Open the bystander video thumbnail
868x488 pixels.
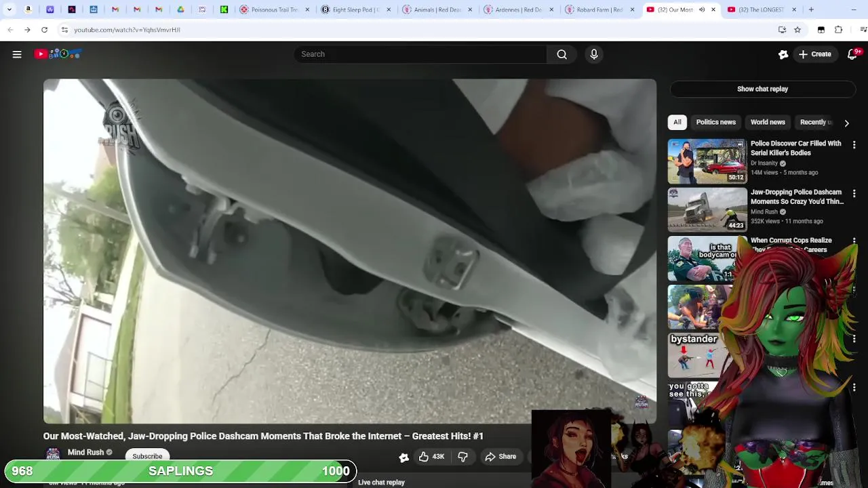(x=696, y=355)
